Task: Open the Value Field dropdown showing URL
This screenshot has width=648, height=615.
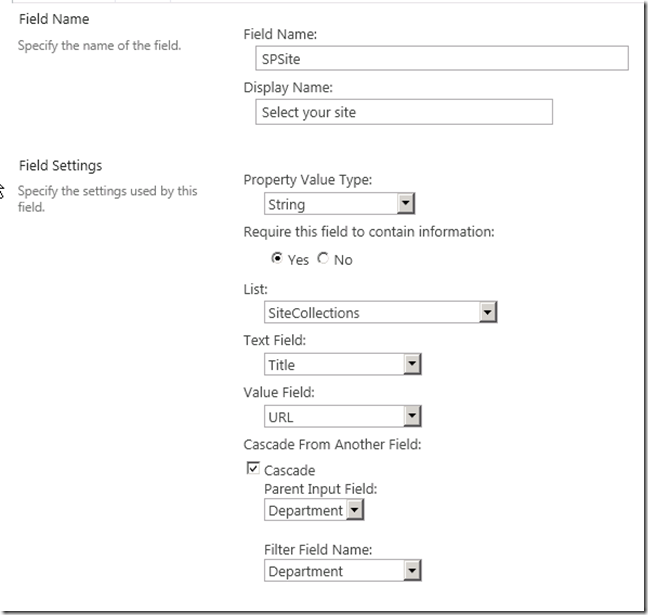Action: coord(412,416)
